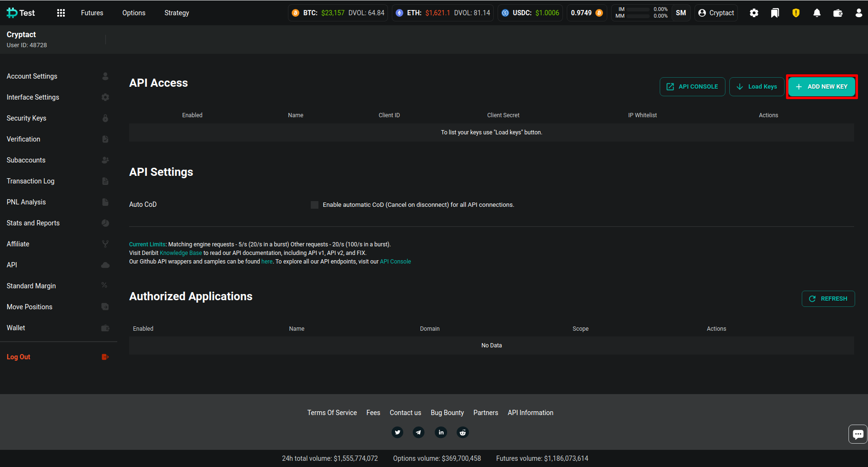
Task: Click the ETH price ticker $1,621.1
Action: click(x=438, y=13)
